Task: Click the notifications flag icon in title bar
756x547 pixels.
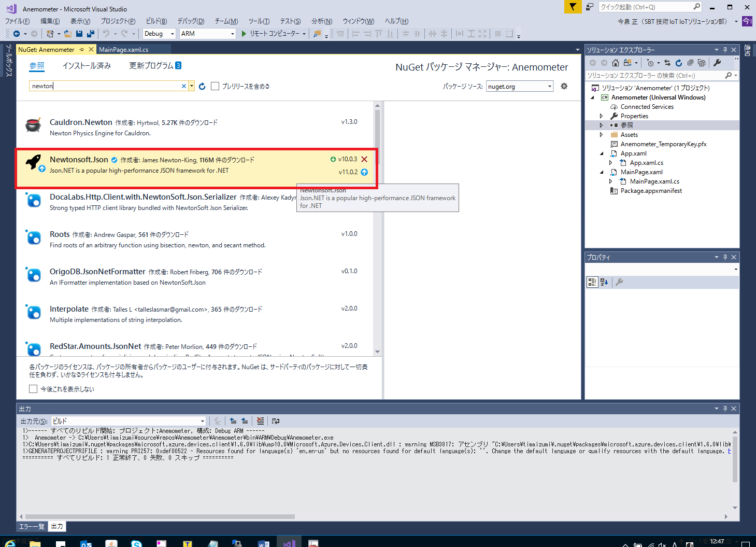Action: 573,7
